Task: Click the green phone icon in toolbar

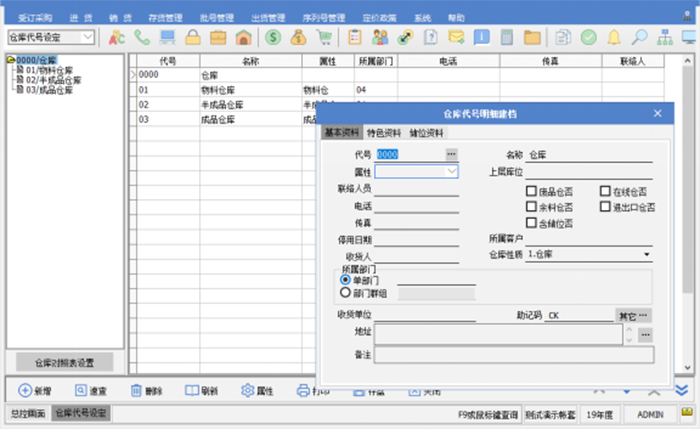Action: 141,37
